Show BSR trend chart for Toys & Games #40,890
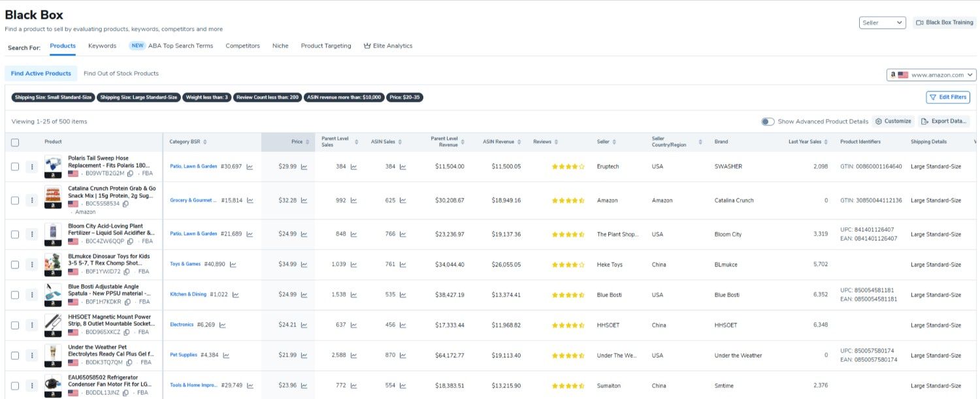The height and width of the screenshot is (399, 980). click(233, 264)
